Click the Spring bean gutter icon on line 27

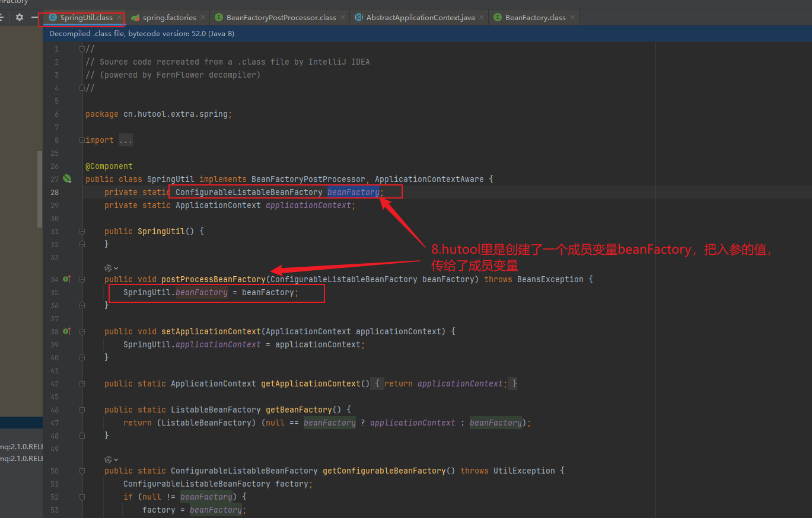pos(67,178)
